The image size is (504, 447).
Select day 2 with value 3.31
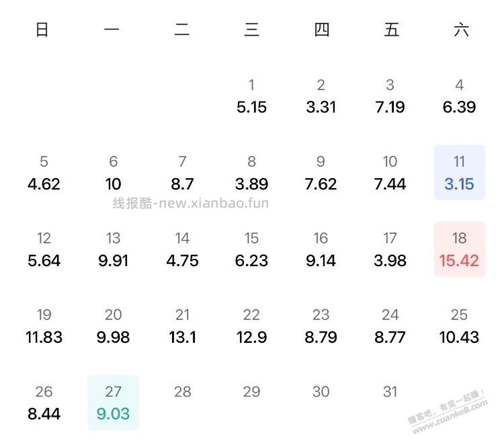(321, 96)
